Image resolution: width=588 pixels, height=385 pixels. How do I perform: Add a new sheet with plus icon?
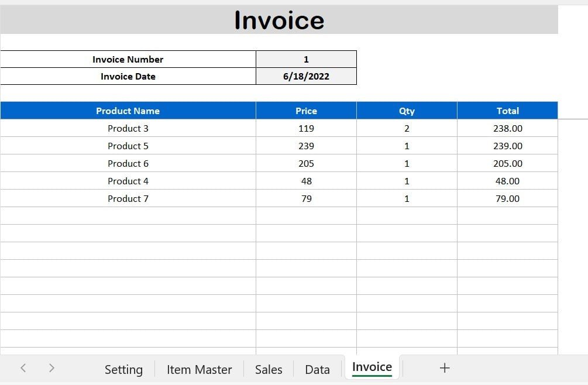coord(445,368)
